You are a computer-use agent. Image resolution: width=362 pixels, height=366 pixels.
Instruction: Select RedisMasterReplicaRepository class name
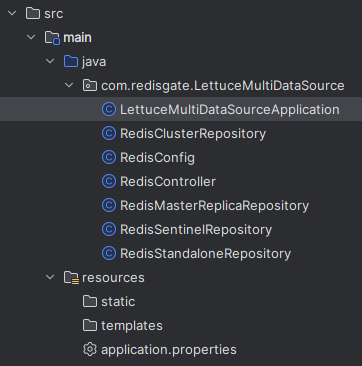[x=214, y=206]
